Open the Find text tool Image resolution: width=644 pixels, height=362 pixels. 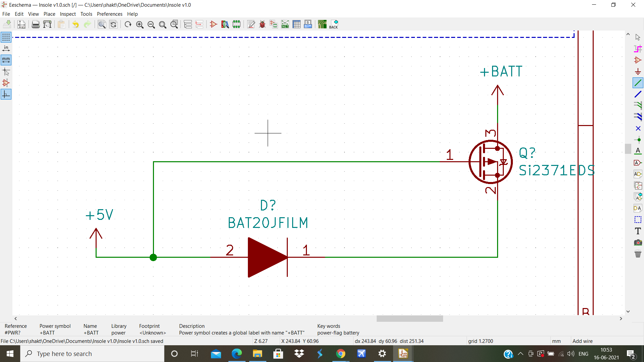[x=102, y=24]
